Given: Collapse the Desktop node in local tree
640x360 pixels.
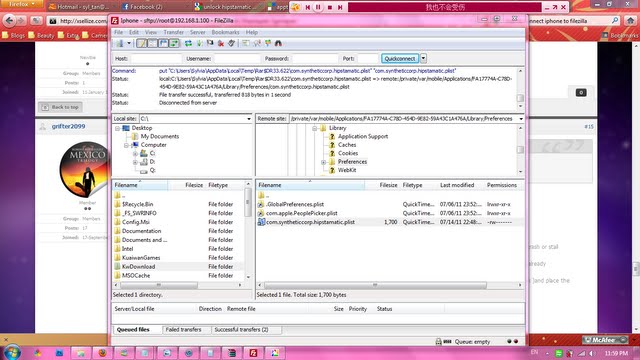Looking at the screenshot, I should coord(117,128).
